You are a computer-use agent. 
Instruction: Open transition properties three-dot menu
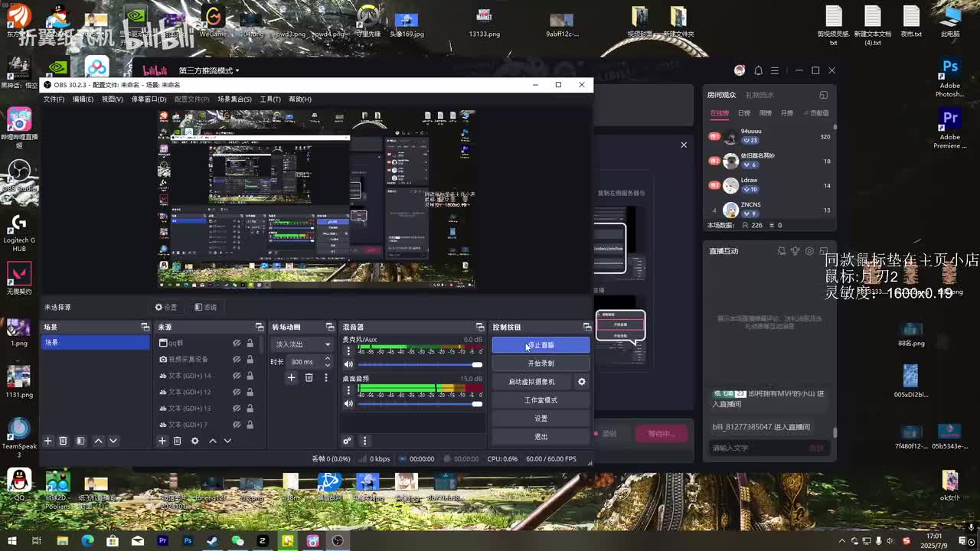click(x=325, y=377)
